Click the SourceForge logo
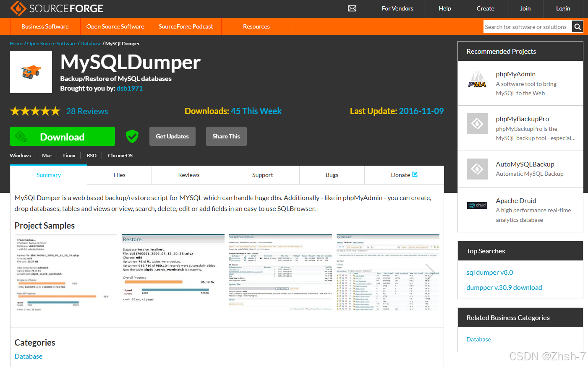The width and height of the screenshot is (588, 367). [56, 8]
